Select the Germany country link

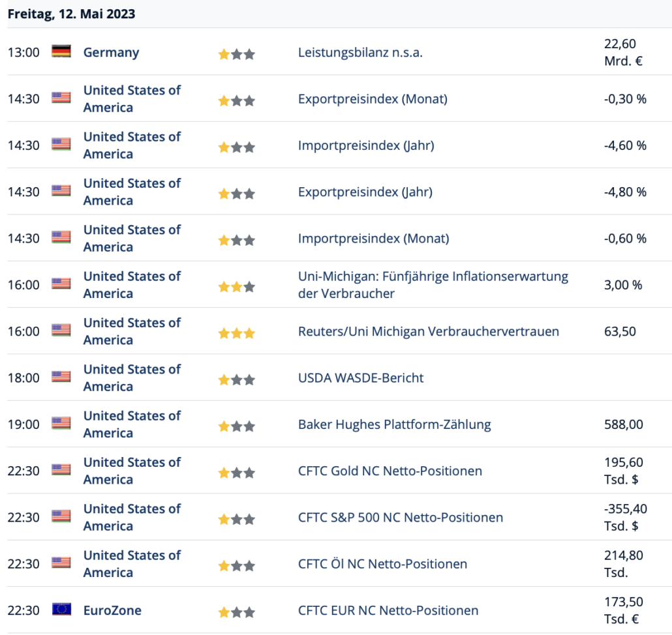point(111,52)
